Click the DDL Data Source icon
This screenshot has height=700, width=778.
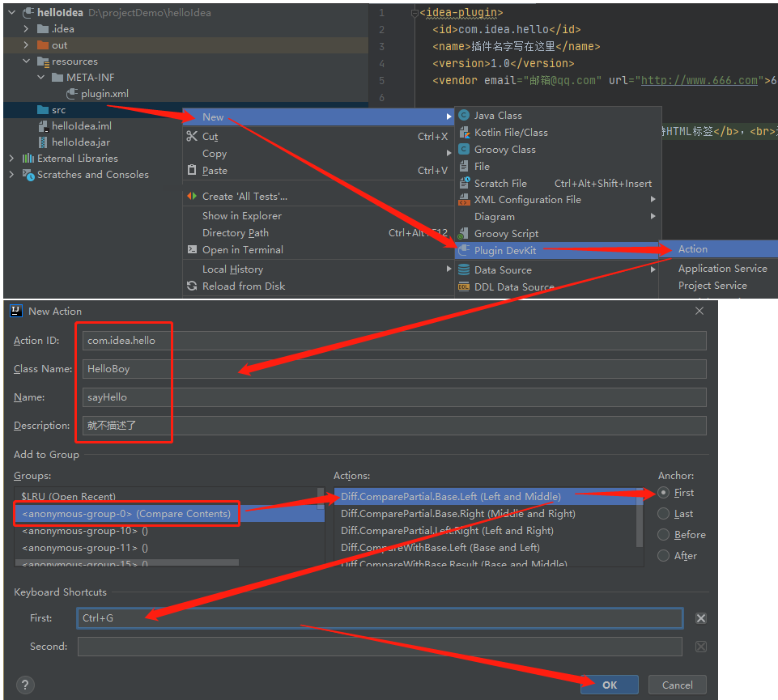464,286
